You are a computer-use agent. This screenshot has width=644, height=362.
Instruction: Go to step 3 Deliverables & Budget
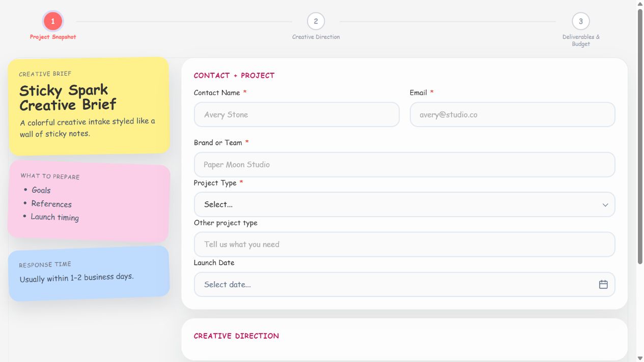pos(580,21)
